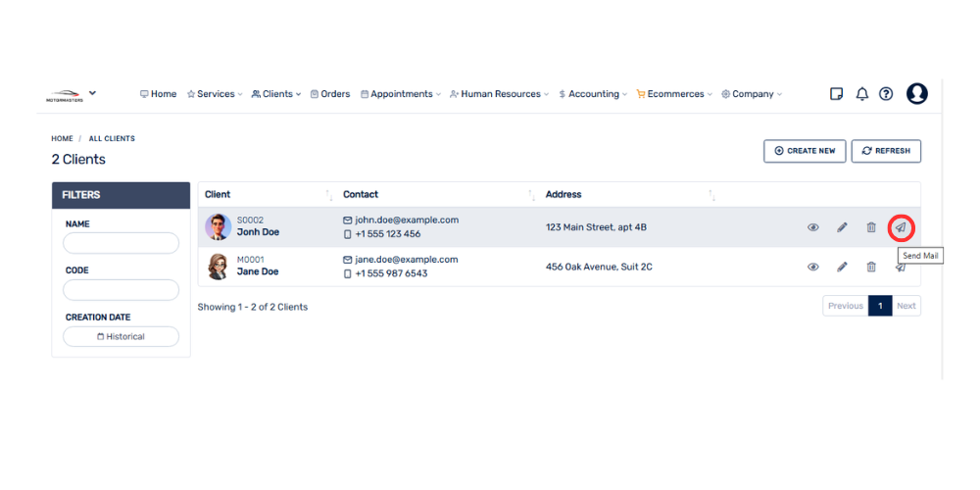
Task: Open the notifications bell icon
Action: click(x=862, y=94)
